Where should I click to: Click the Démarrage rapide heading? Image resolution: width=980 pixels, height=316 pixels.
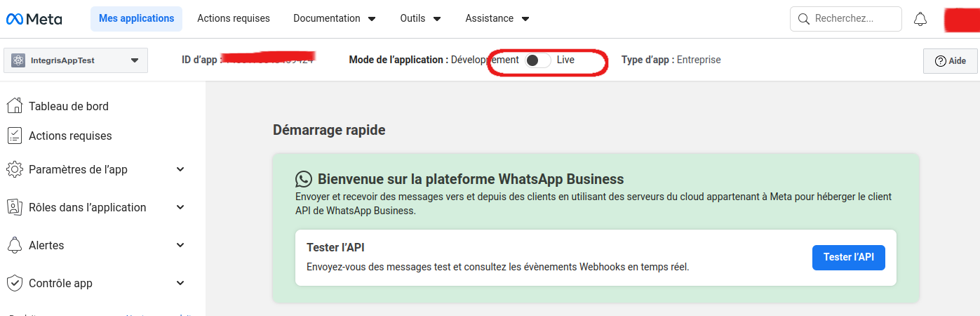329,130
